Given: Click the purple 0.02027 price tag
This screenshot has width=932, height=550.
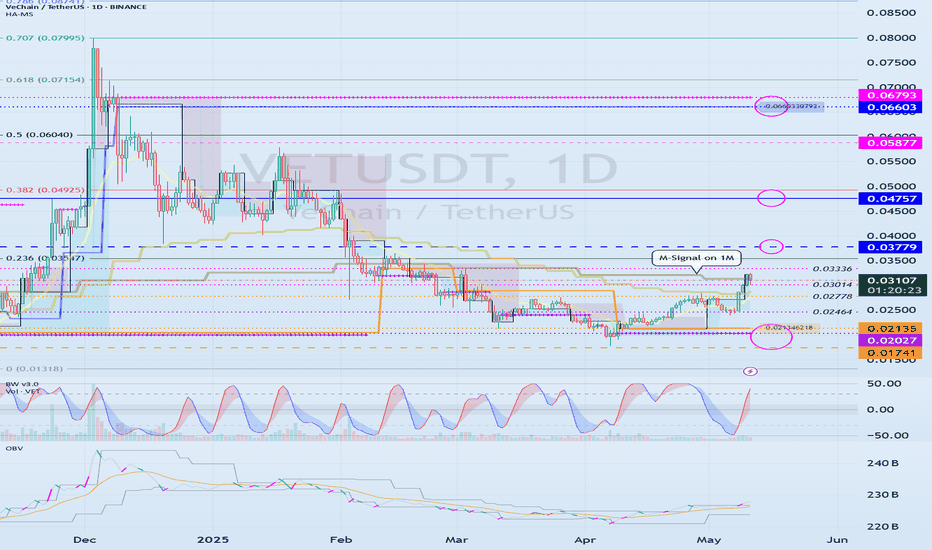Looking at the screenshot, I should pyautogui.click(x=890, y=341).
